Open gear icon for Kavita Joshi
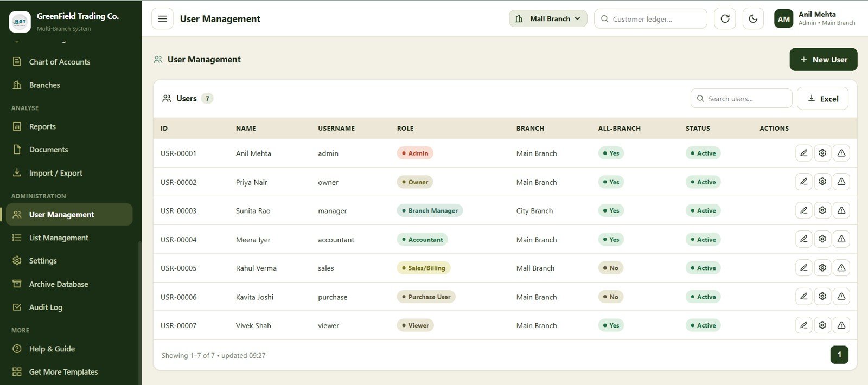Image resolution: width=868 pixels, height=385 pixels. (x=822, y=297)
